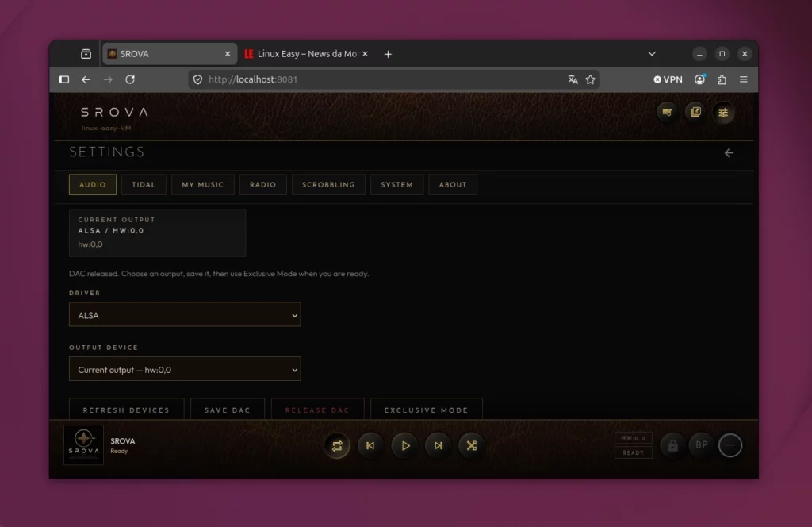Open the About settings tab

453,184
